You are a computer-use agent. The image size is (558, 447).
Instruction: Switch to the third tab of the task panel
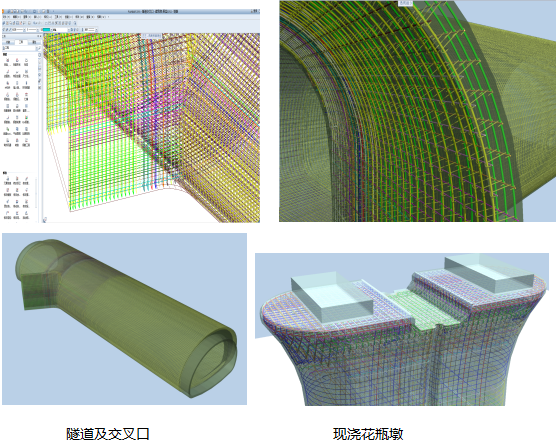[x=34, y=42]
